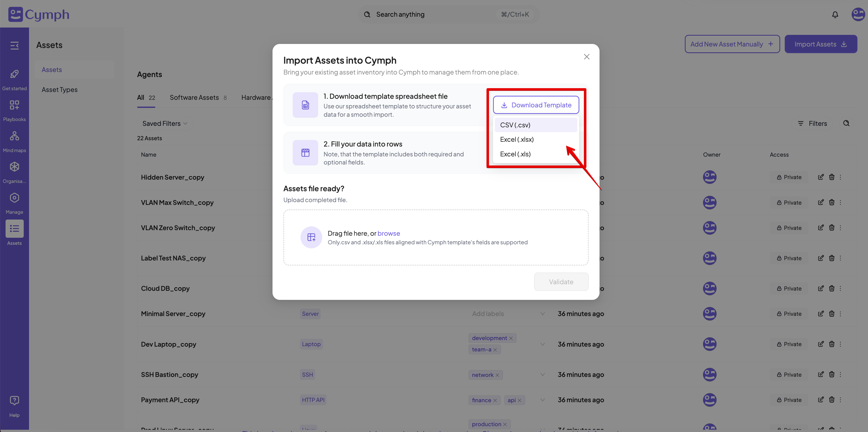Click edit icon for Cloud DB_copy
Image resolution: width=868 pixels, height=432 pixels.
pyautogui.click(x=821, y=288)
